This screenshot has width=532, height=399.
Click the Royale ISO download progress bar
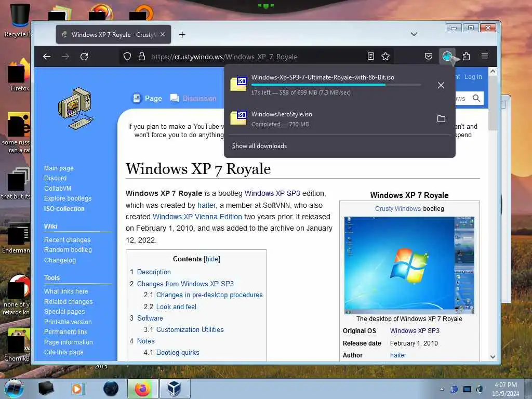[x=336, y=85]
